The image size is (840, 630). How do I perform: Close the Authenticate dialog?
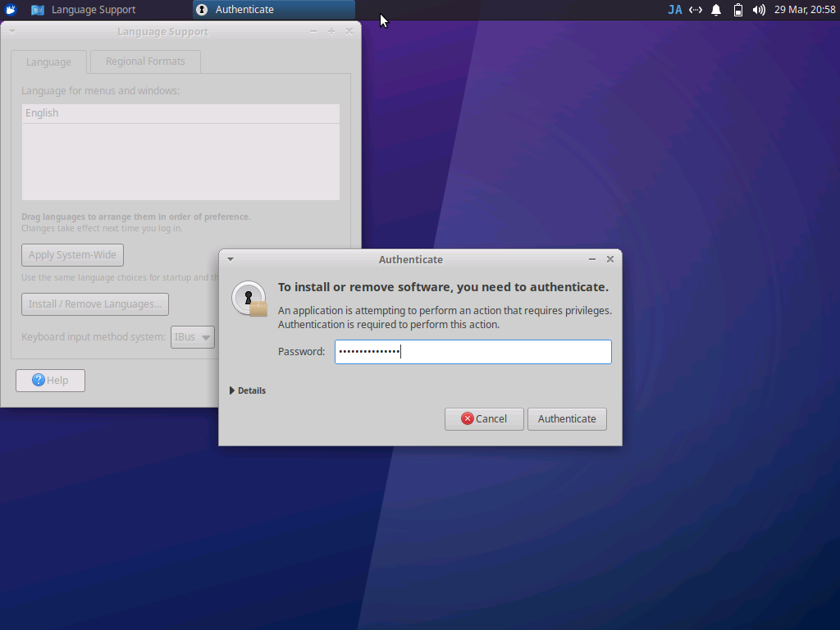pos(610,259)
